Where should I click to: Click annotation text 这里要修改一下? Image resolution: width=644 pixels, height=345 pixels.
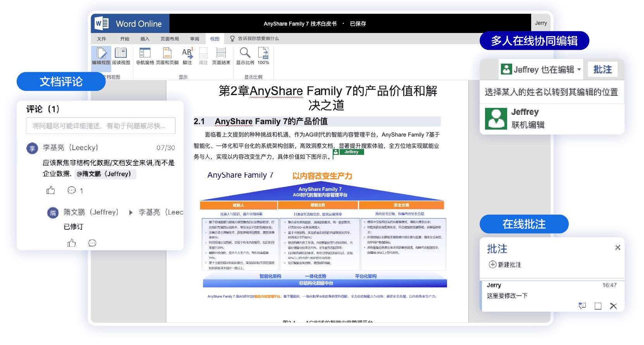(507, 296)
